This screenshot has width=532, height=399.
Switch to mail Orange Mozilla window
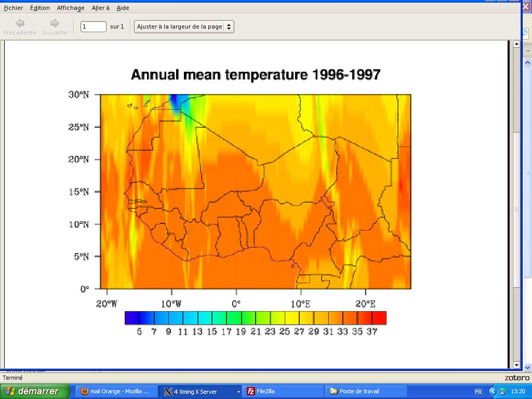[x=115, y=391]
